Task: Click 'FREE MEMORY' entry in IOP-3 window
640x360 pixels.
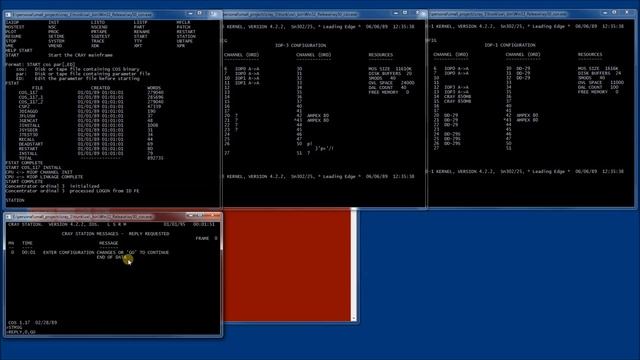Action: (389, 92)
